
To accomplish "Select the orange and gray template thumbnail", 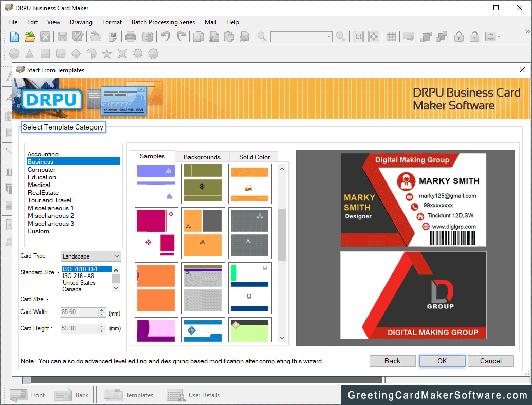I will pyautogui.click(x=203, y=233).
